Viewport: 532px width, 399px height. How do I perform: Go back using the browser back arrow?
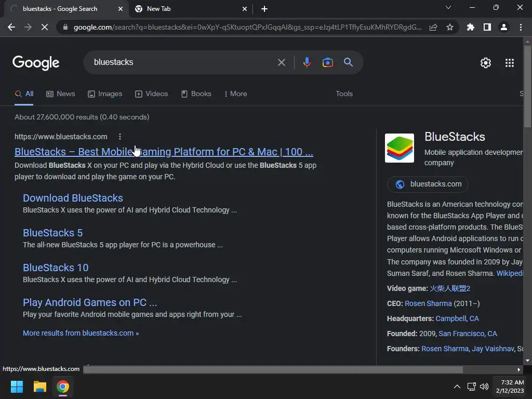pyautogui.click(x=11, y=27)
